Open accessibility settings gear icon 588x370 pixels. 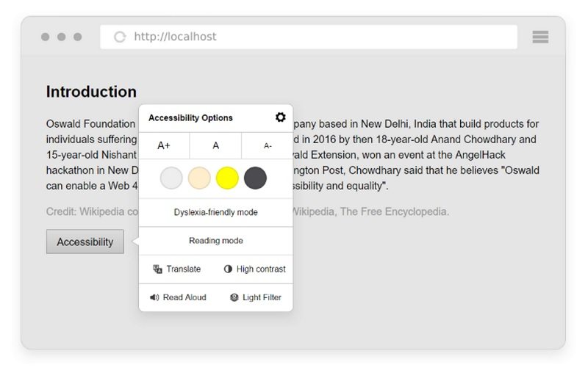click(280, 117)
